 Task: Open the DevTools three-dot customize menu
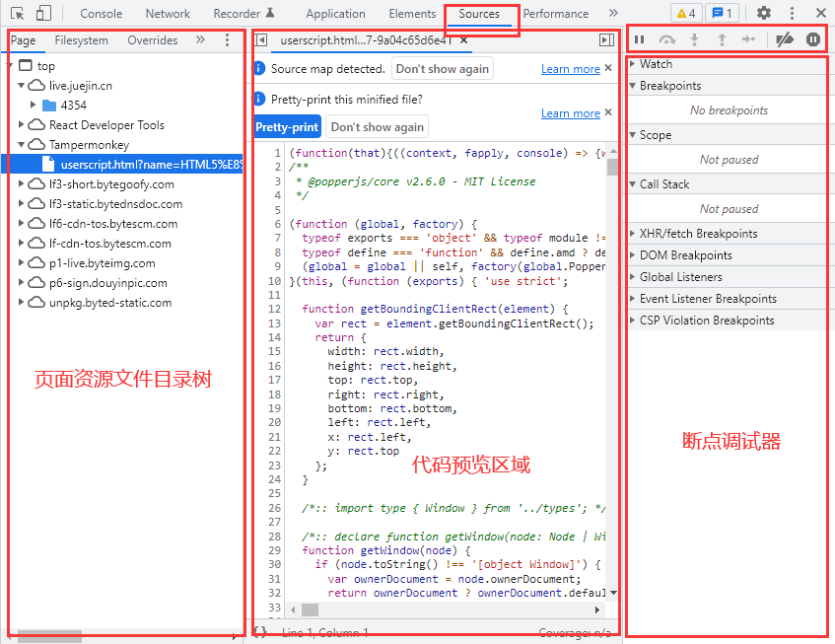click(792, 13)
